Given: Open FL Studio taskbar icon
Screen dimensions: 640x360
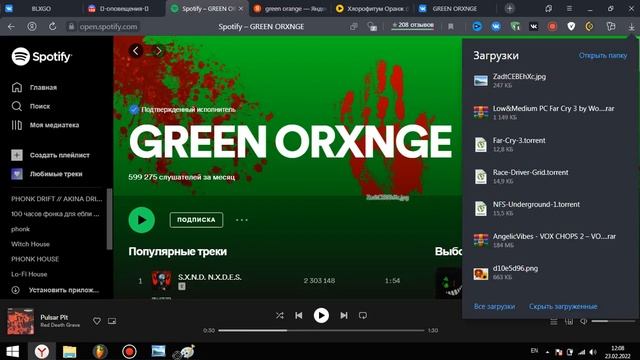Looking at the screenshot, I should [x=100, y=351].
